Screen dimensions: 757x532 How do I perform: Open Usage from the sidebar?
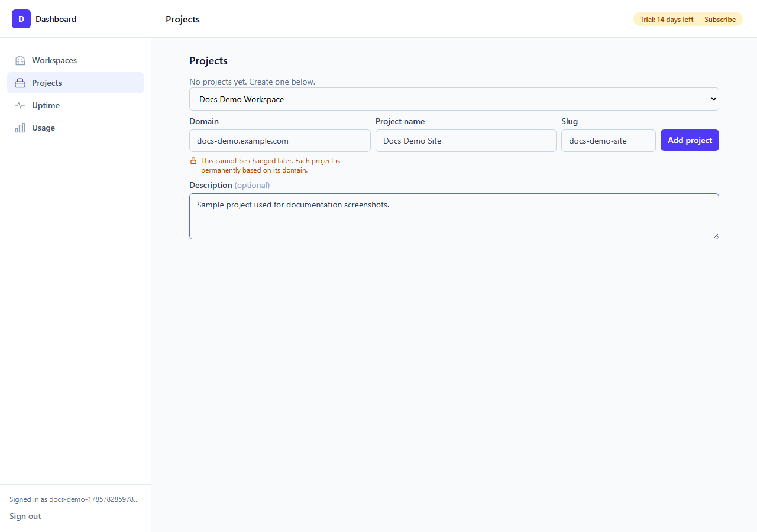click(x=75, y=128)
